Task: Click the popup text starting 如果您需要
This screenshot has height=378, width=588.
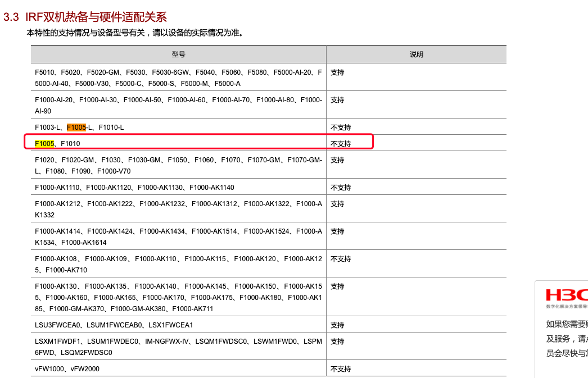Action: [567, 339]
